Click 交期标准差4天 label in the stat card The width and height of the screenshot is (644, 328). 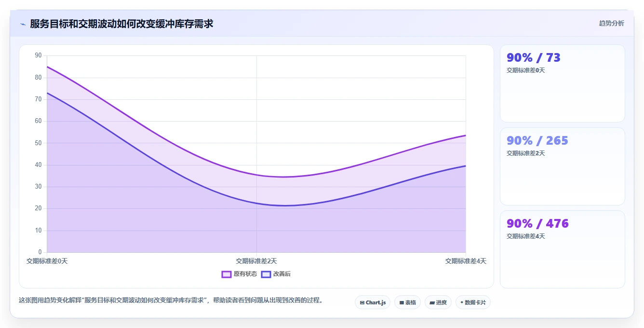point(525,236)
